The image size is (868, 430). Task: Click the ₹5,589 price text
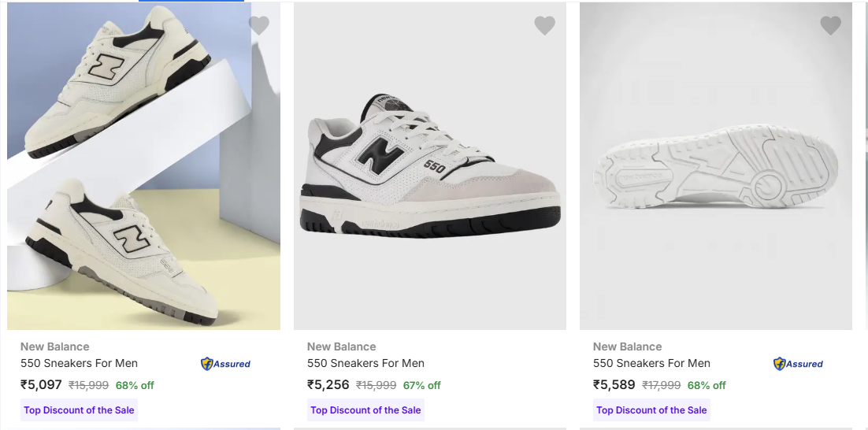coord(614,385)
